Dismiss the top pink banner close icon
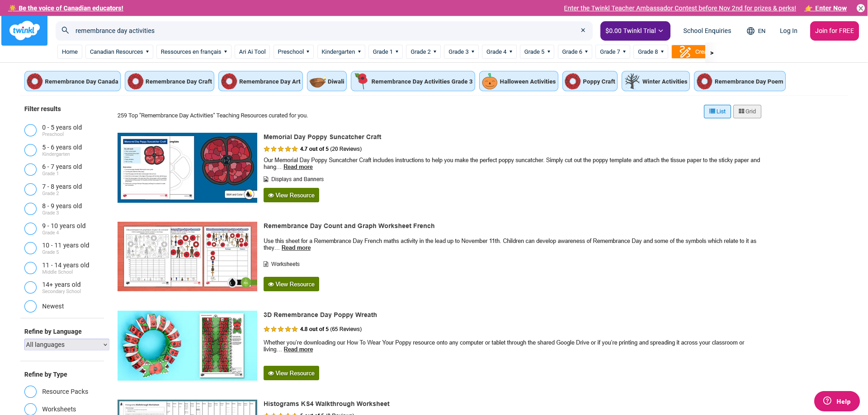 [x=861, y=8]
